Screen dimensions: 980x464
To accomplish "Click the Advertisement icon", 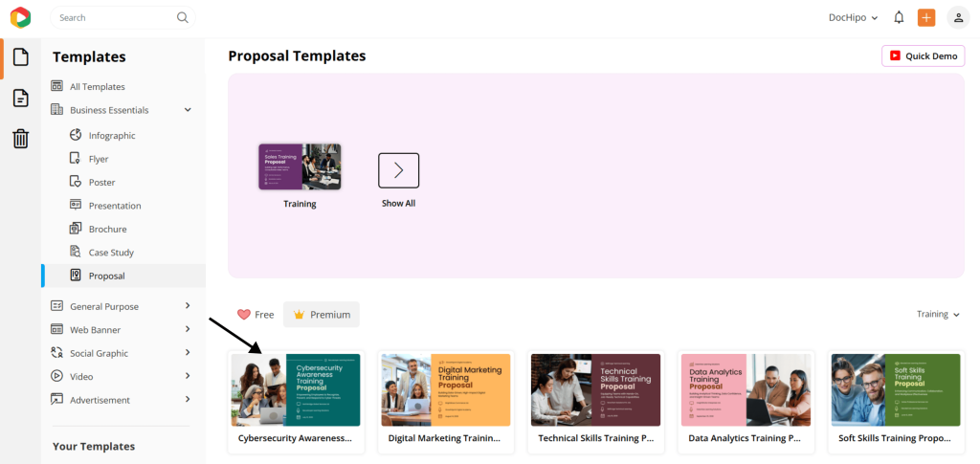I will tap(56, 400).
